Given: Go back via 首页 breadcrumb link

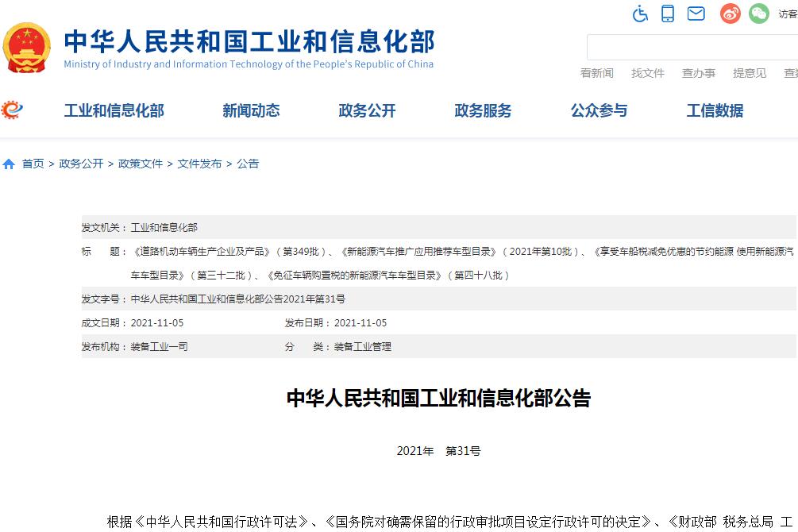Looking at the screenshot, I should click(33, 163).
